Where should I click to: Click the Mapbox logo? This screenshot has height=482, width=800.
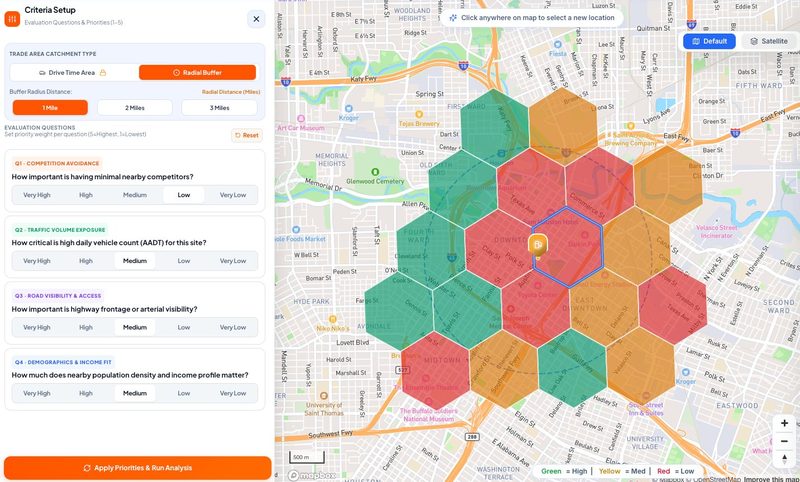(x=312, y=475)
